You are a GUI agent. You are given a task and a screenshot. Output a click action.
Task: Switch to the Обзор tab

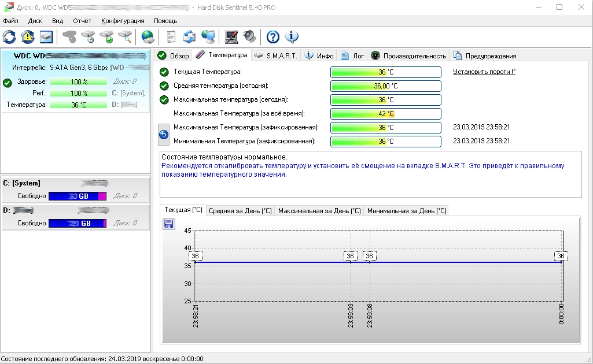pyautogui.click(x=173, y=55)
